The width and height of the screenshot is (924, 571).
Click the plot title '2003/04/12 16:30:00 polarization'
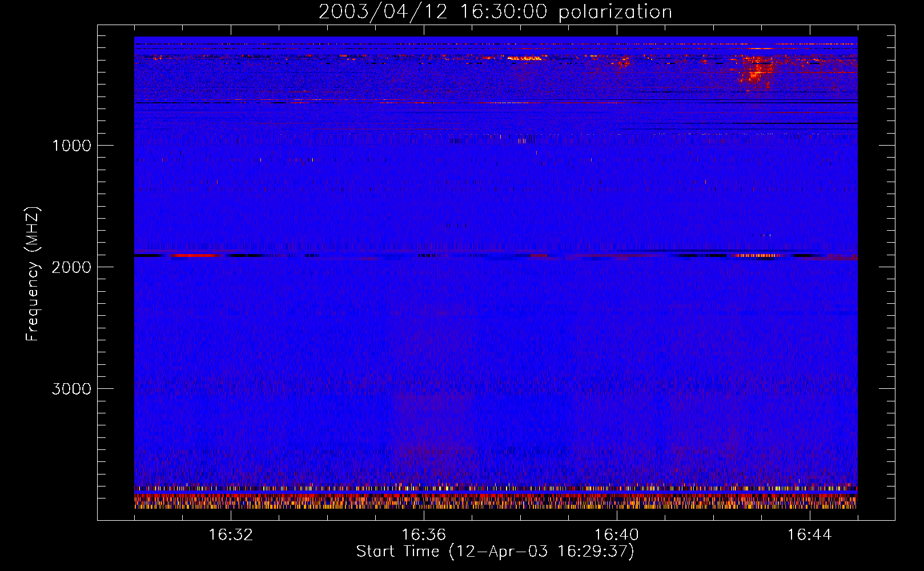(495, 11)
